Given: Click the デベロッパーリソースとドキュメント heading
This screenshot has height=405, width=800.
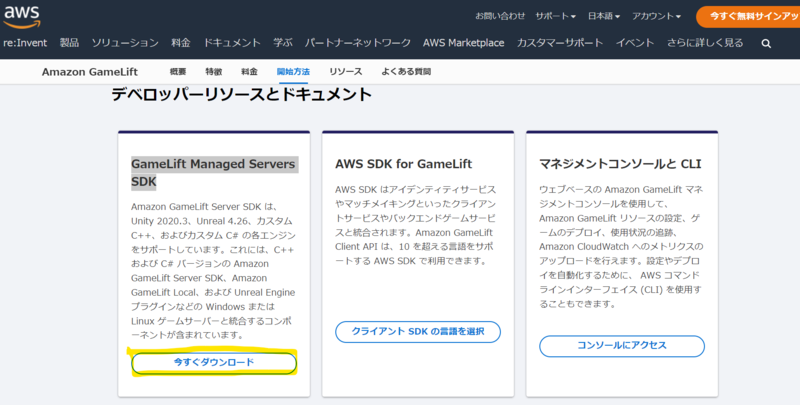Looking at the screenshot, I should click(241, 94).
